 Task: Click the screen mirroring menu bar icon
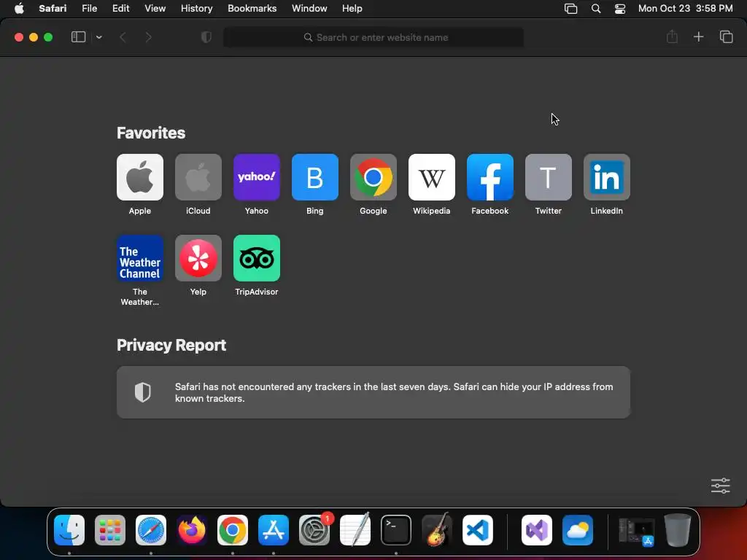coord(570,9)
